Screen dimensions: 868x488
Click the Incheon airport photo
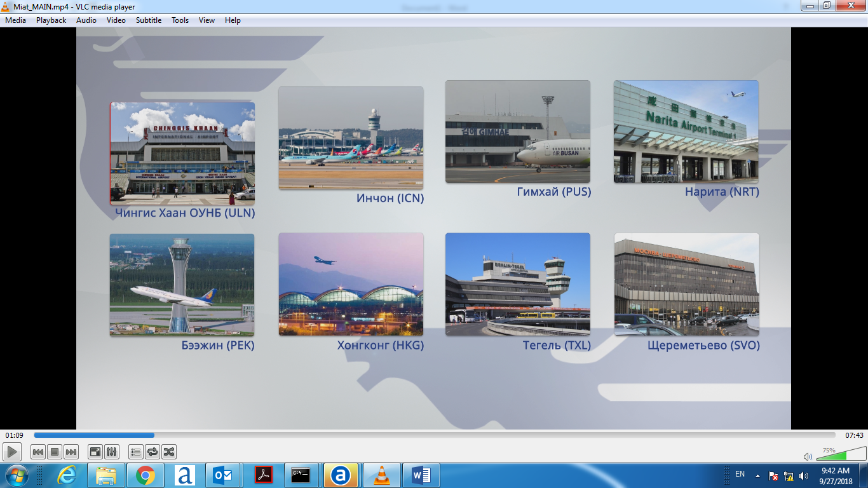(x=351, y=138)
